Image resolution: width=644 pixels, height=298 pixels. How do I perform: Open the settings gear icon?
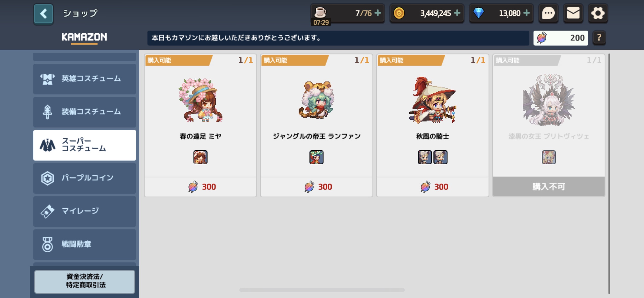tap(598, 13)
